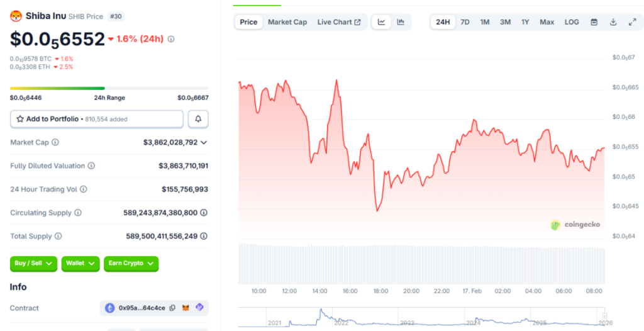
Task: Download the chart data
Action: click(x=613, y=22)
